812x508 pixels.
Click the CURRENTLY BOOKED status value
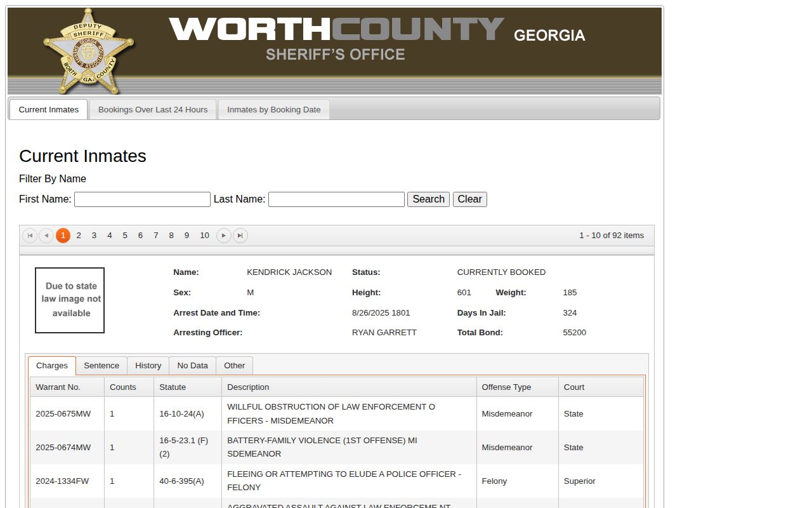pyautogui.click(x=501, y=272)
